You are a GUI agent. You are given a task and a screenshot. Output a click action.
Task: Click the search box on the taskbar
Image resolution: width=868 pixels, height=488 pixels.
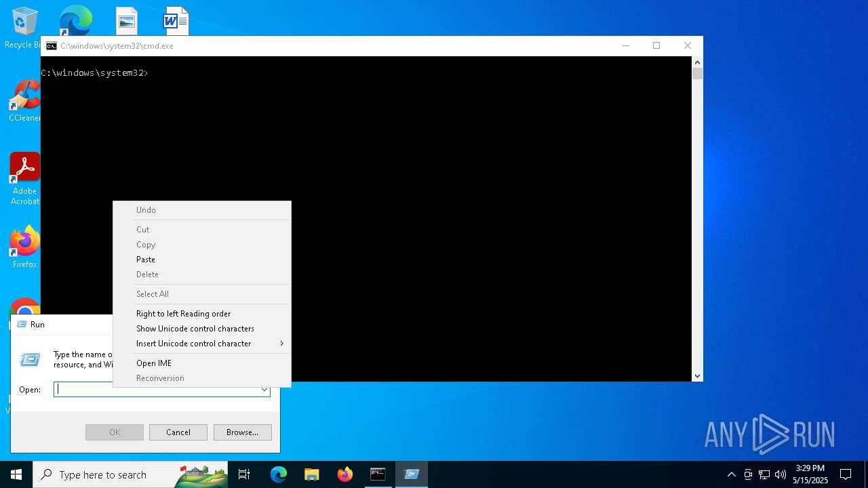coord(130,474)
